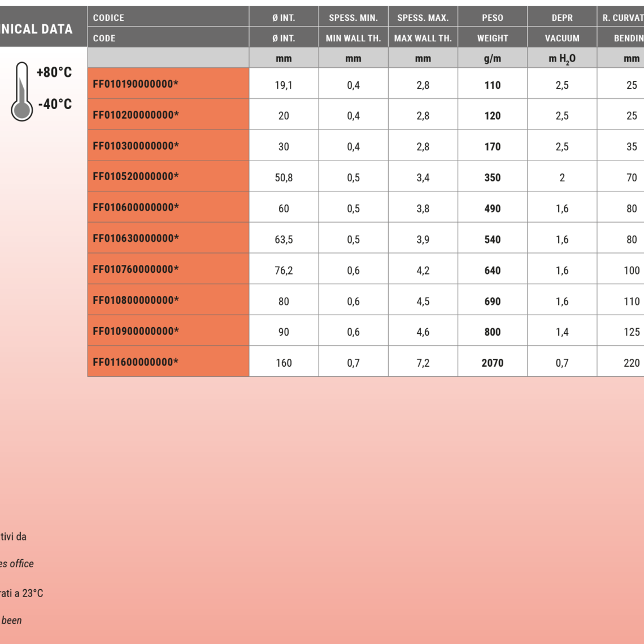The height and width of the screenshot is (644, 644).
Task: Click the 220 bending radius value
Action: coord(631,363)
